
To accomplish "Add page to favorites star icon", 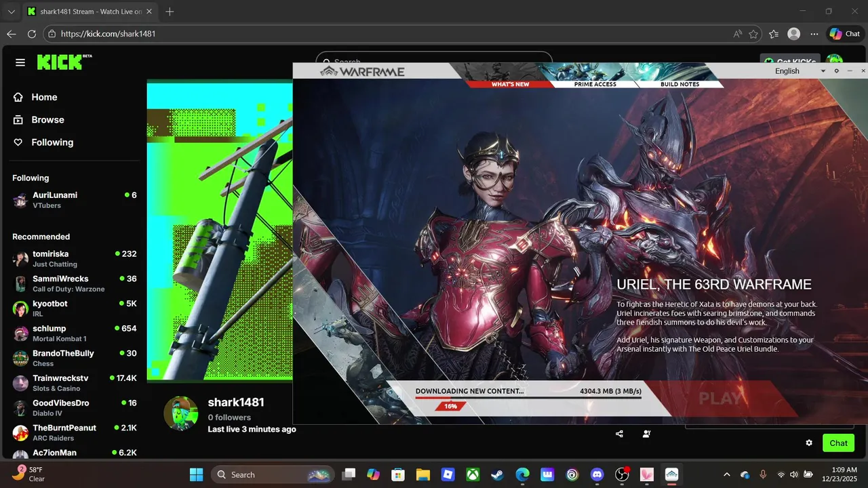I will pyautogui.click(x=753, y=34).
